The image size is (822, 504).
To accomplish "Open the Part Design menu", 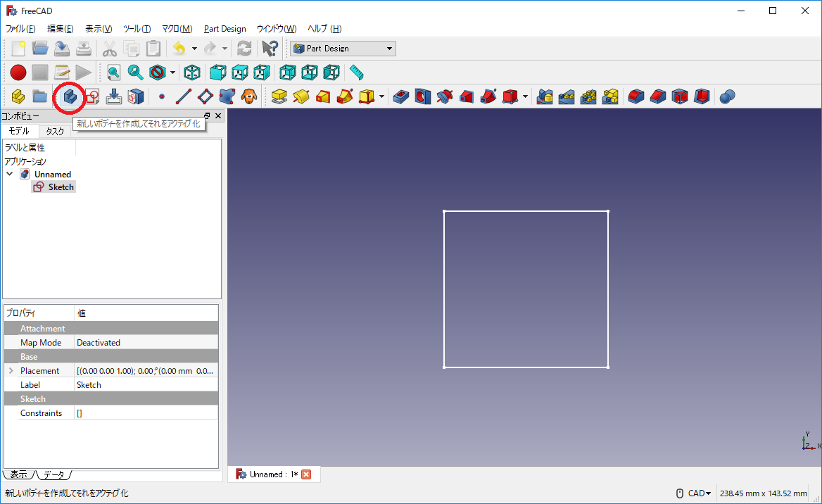I will pyautogui.click(x=225, y=29).
